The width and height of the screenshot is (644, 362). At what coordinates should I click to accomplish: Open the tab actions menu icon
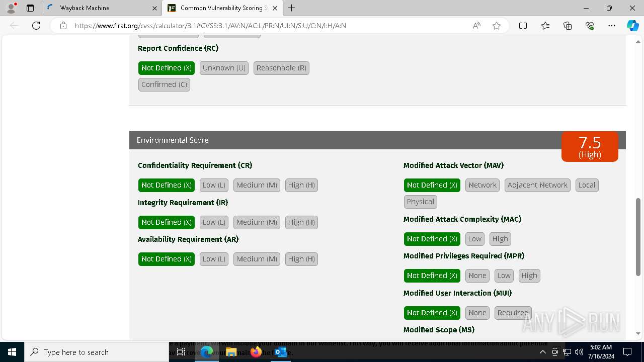coord(30,8)
